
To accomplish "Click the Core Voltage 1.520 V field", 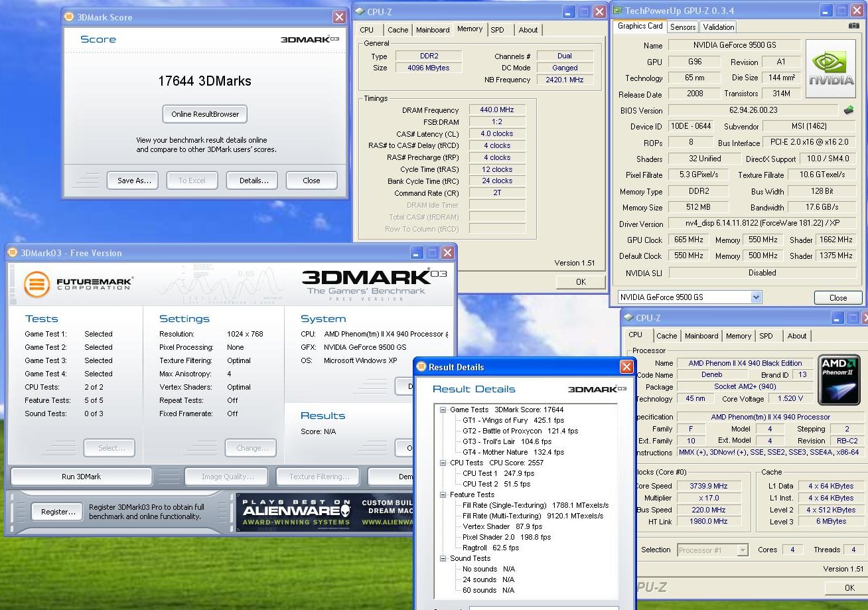I will tap(790, 398).
